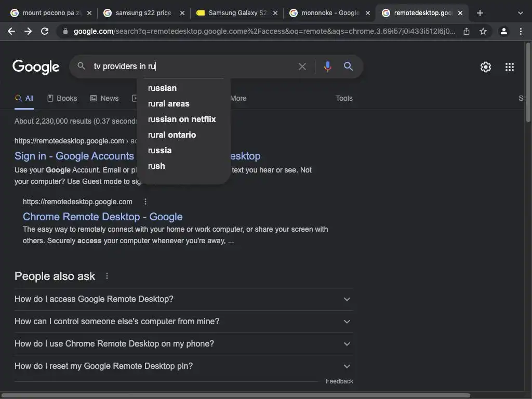The height and width of the screenshot is (399, 532).
Task: Expand 'How do I reset my Google Remote Desktop pin'
Action: pyautogui.click(x=183, y=366)
